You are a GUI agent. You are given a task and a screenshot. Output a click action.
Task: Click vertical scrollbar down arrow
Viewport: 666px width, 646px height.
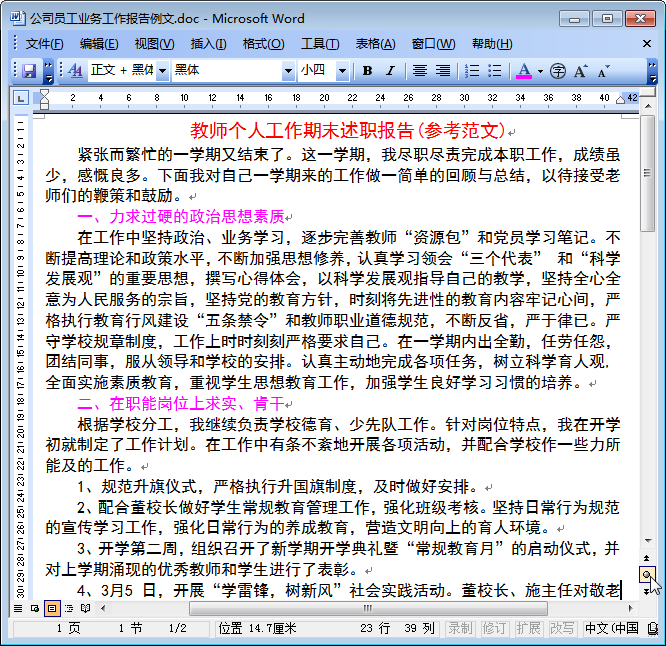pos(648,541)
